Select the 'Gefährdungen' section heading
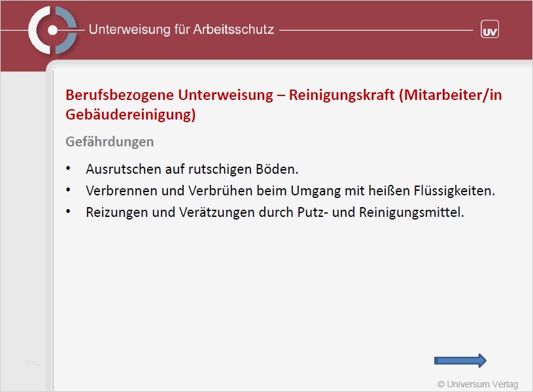 (x=109, y=141)
